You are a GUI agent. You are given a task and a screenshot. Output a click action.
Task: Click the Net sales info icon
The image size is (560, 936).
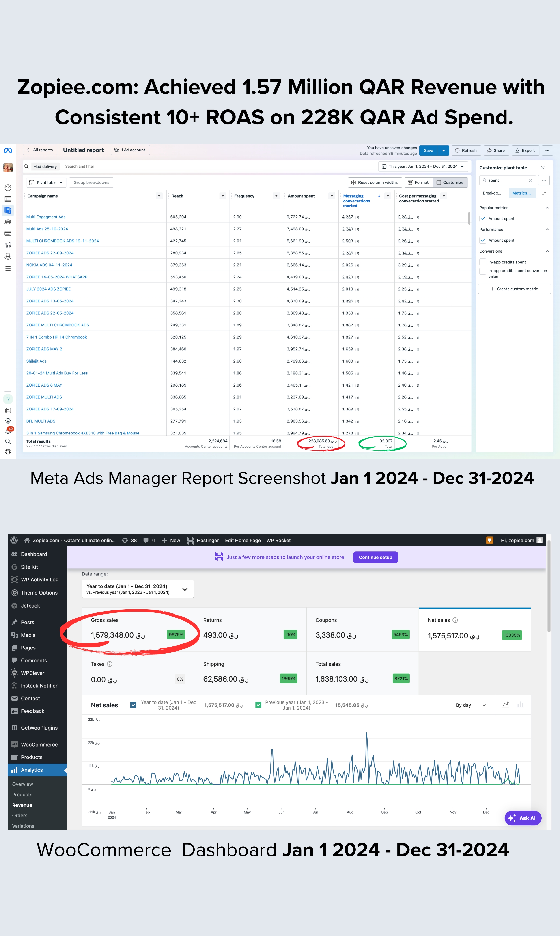(455, 620)
